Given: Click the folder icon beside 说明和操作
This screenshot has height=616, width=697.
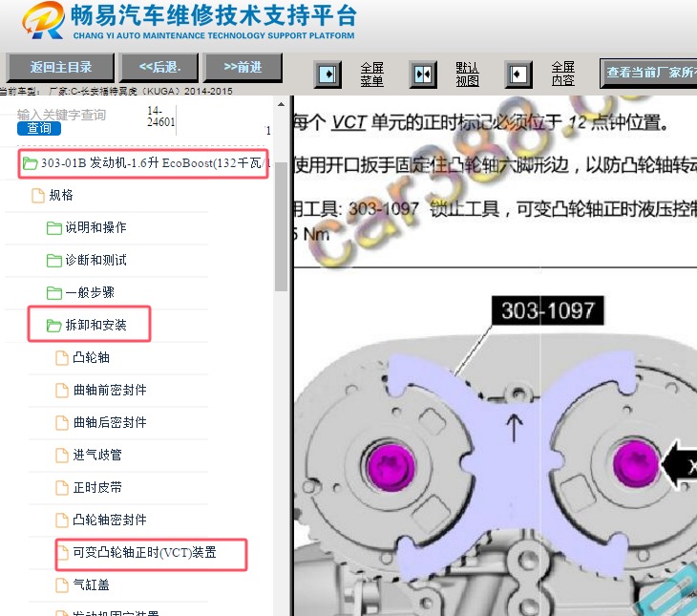Looking at the screenshot, I should coord(54,228).
